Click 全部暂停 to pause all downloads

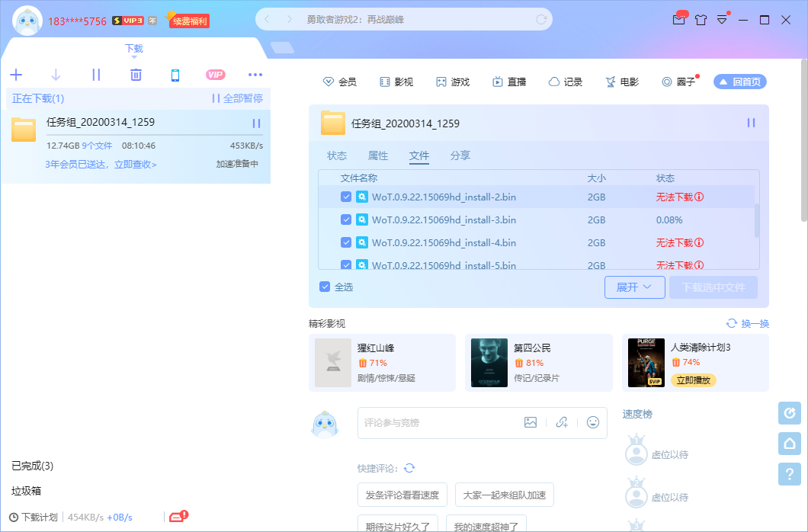[x=237, y=98]
